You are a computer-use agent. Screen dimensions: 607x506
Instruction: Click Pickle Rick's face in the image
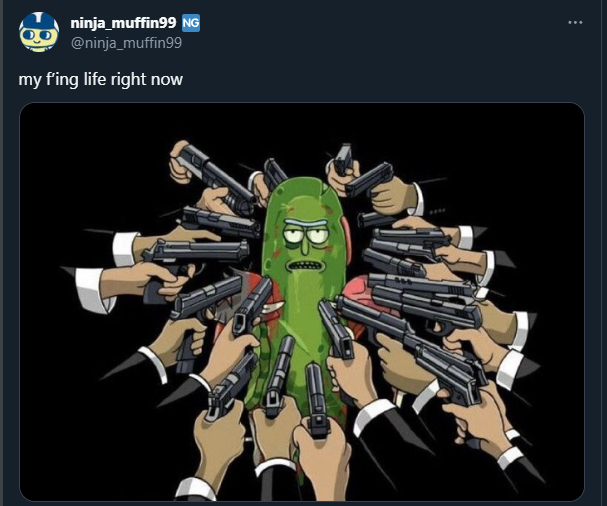306,246
